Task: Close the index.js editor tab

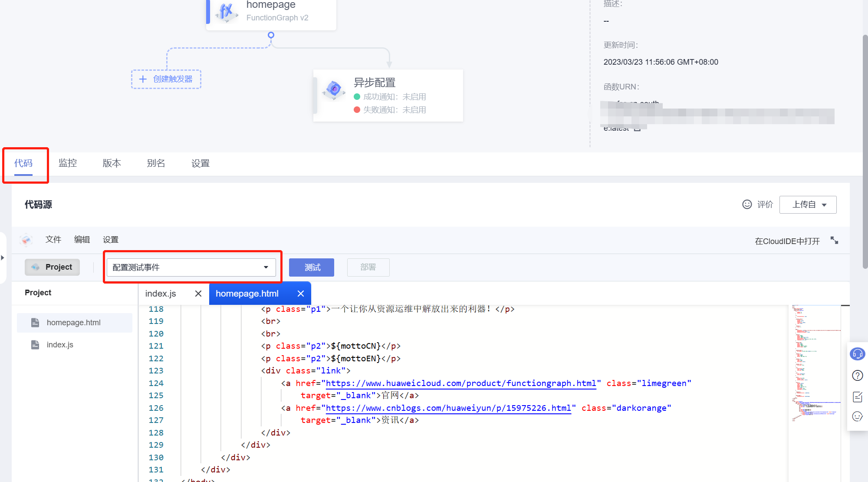Action: 198,294
